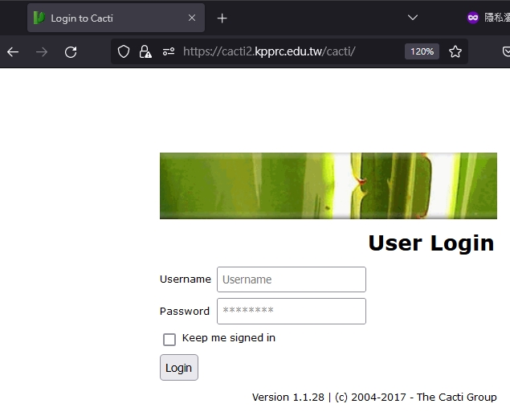
Task: Go back using the browser back arrow
Action: [13, 51]
